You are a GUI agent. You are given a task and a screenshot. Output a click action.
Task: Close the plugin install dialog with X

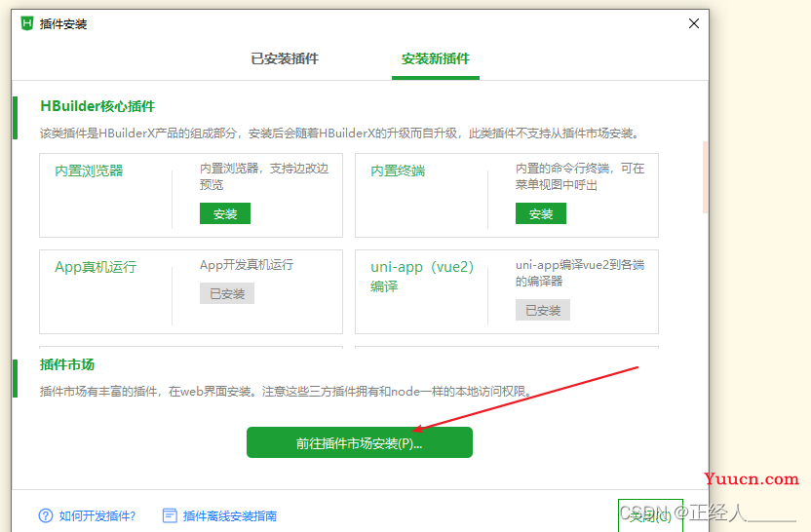click(694, 23)
